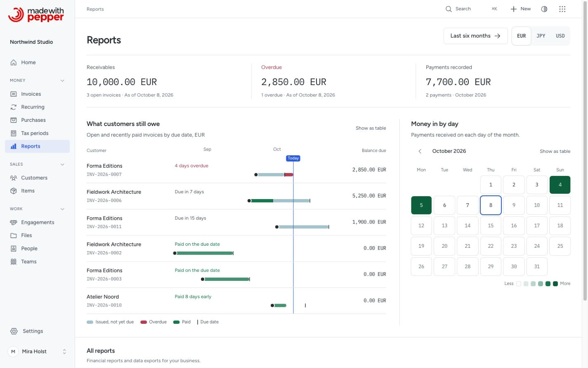
Task: Click the Settings gear icon
Action: click(14, 331)
